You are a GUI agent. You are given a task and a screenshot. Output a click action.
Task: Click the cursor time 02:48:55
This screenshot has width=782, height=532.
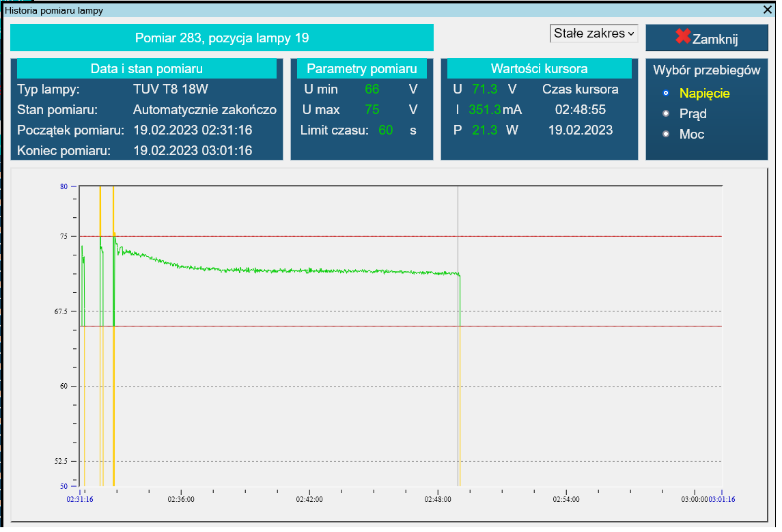click(581, 109)
